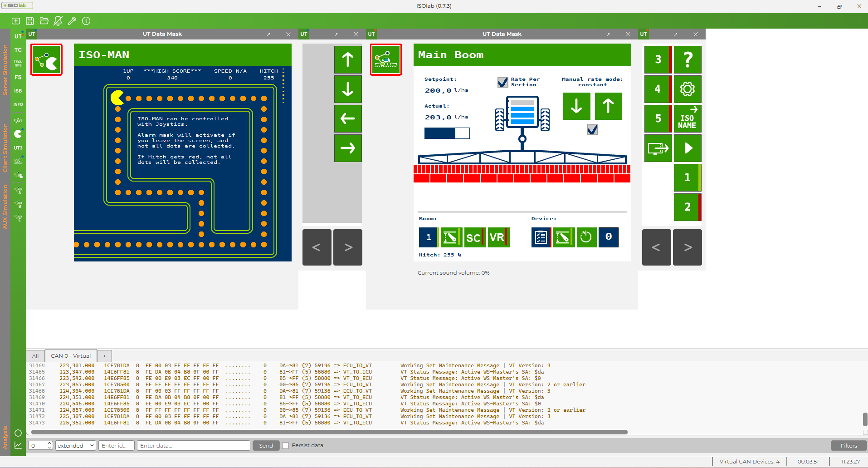Screen dimensions: 868x468
Task: Toggle the checkbox below manual rate arrows
Action: 593,130
